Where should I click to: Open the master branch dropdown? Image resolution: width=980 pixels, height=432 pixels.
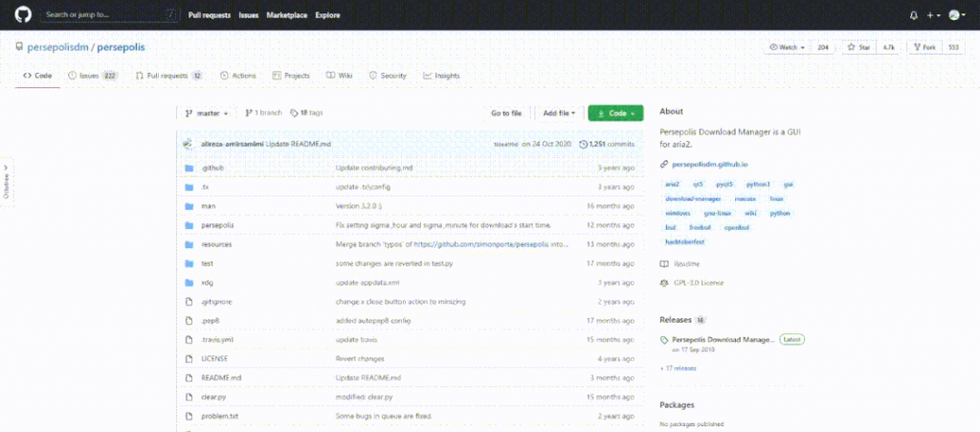click(207, 113)
